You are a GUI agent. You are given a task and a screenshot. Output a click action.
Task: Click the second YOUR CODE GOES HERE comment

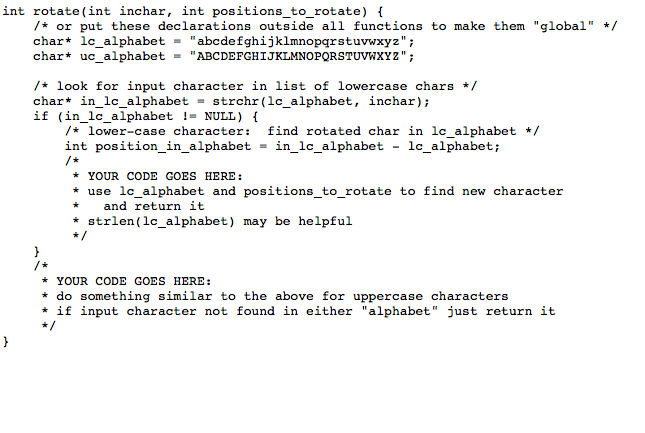134,281
